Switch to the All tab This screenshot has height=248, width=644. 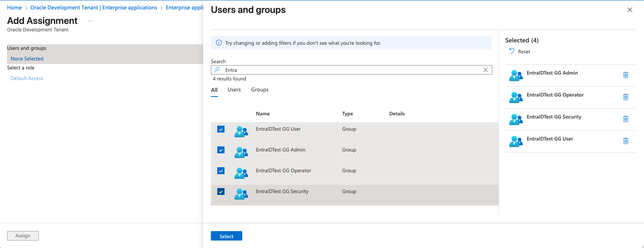(214, 90)
